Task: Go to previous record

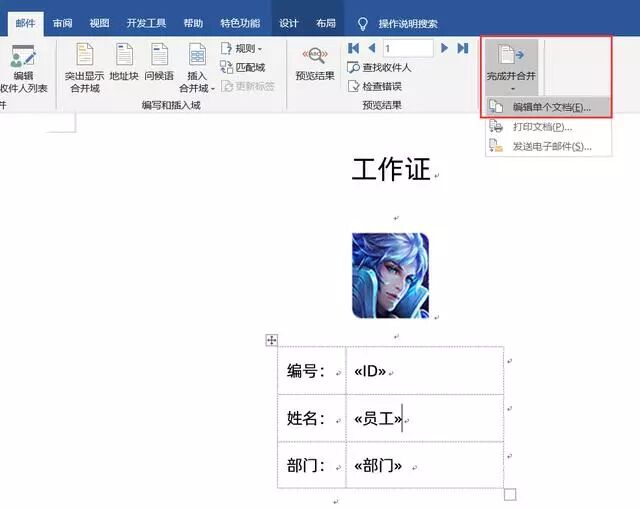Action: tap(372, 49)
